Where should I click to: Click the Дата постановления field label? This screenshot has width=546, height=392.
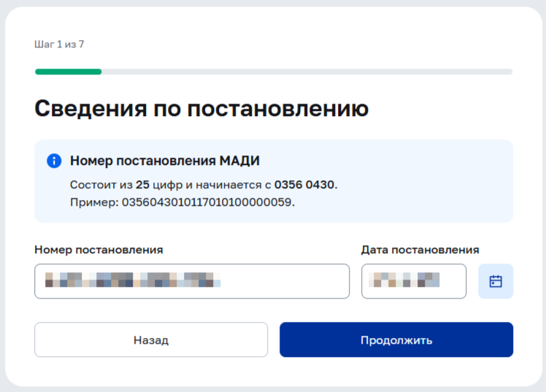click(x=420, y=250)
